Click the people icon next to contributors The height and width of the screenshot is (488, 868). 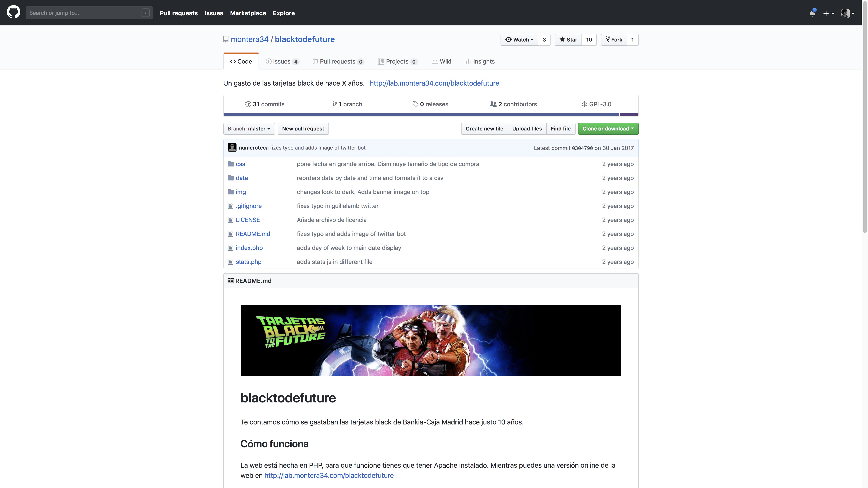pos(493,104)
